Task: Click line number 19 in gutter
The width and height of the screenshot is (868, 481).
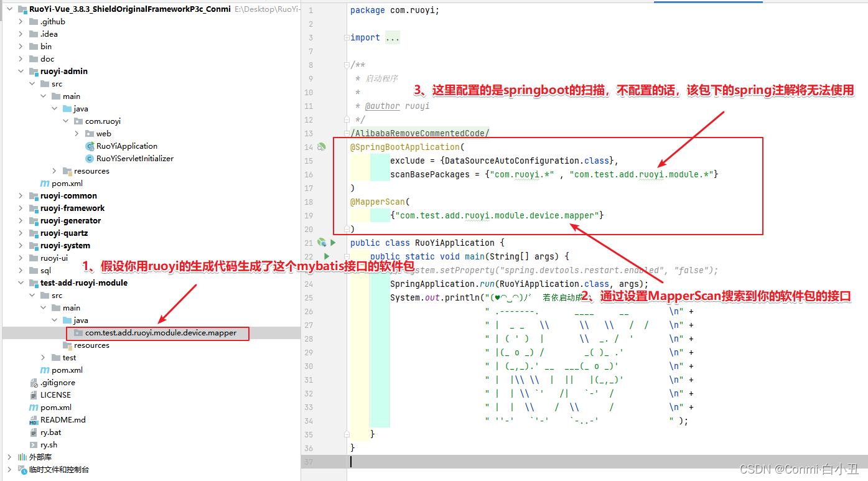Action: [309, 215]
